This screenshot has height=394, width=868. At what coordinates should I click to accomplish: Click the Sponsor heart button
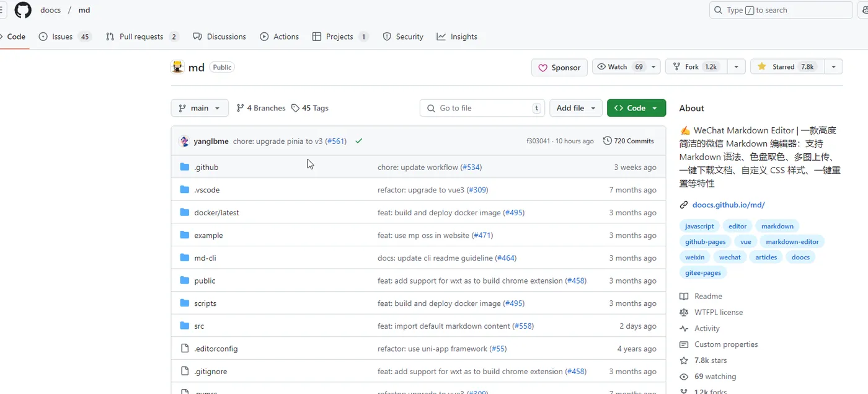[x=559, y=68]
